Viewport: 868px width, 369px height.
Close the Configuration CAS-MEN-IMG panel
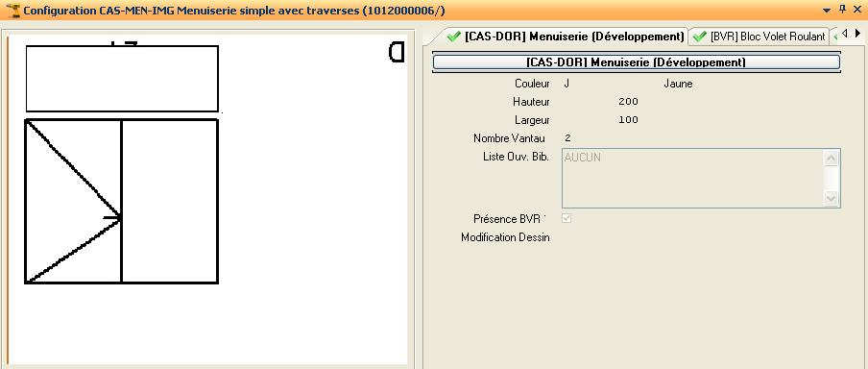857,10
